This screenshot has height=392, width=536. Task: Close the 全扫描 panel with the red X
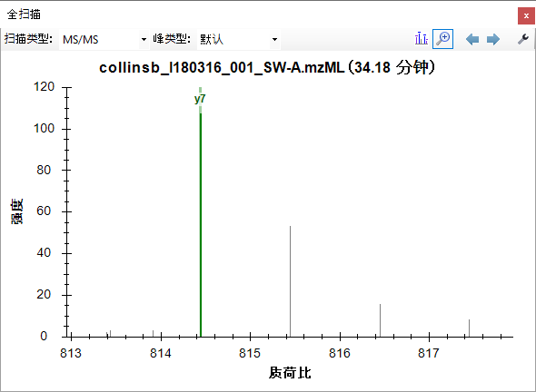pos(526,15)
